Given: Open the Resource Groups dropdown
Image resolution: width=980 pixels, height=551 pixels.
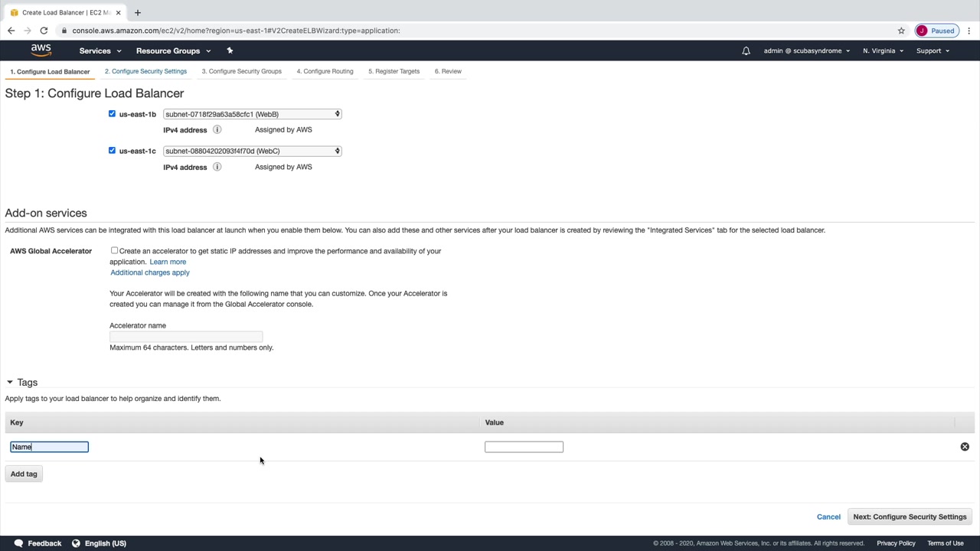Looking at the screenshot, I should tap(173, 51).
